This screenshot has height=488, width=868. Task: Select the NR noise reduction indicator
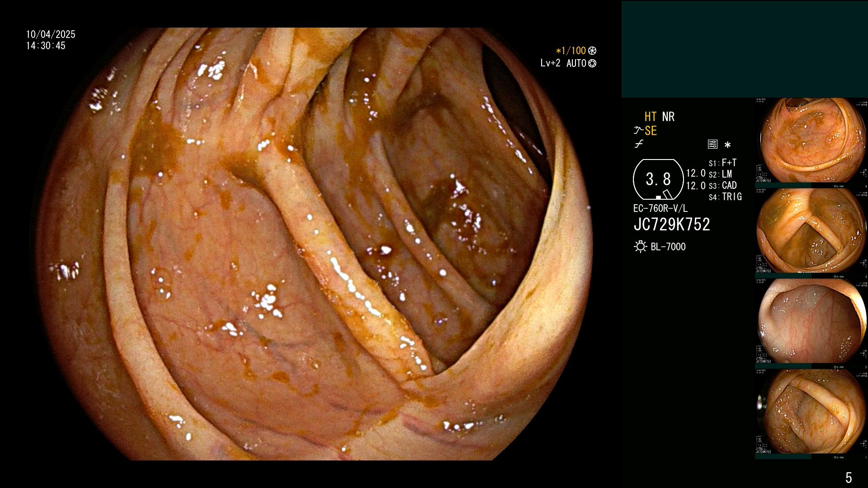pos(668,117)
